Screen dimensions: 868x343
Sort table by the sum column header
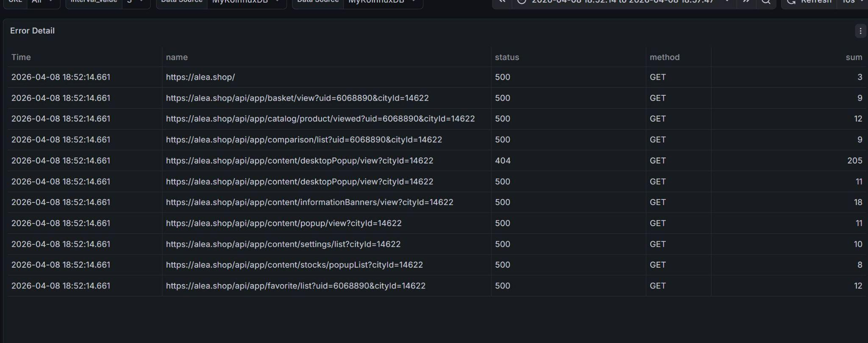tap(854, 57)
